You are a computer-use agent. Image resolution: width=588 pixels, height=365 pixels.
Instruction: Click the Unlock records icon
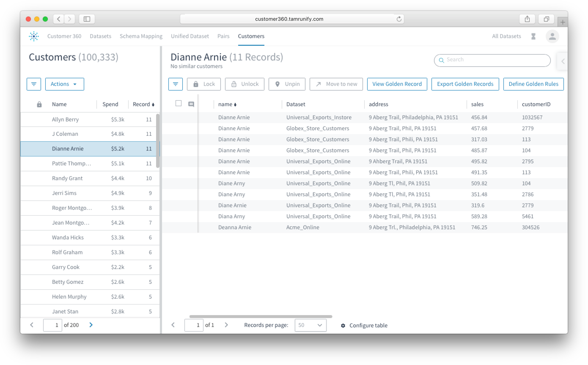click(x=245, y=84)
